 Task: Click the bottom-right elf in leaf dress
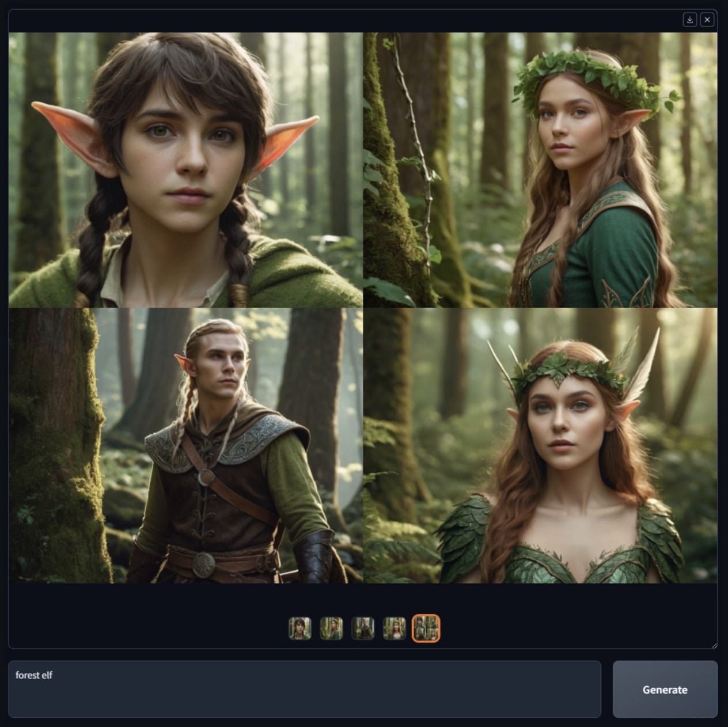(x=540, y=445)
